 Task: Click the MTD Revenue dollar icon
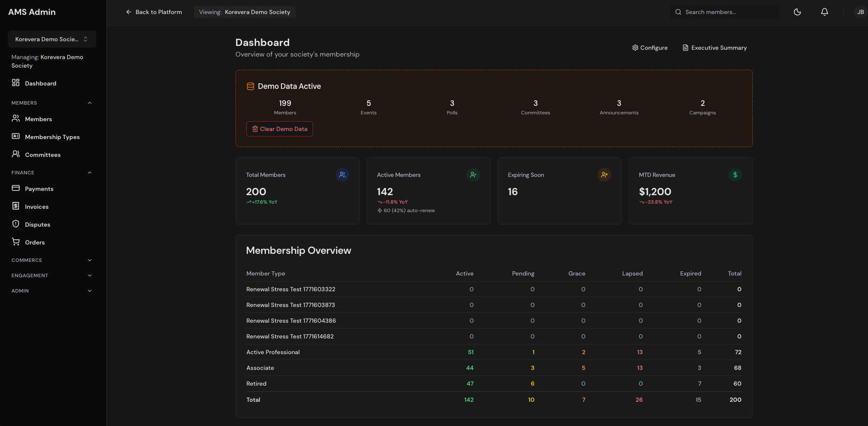click(x=735, y=175)
